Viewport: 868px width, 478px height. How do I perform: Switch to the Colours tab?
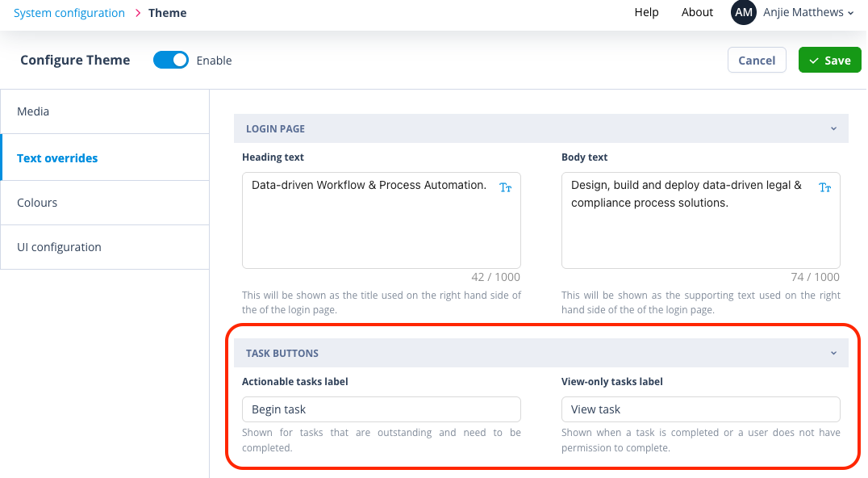click(105, 203)
